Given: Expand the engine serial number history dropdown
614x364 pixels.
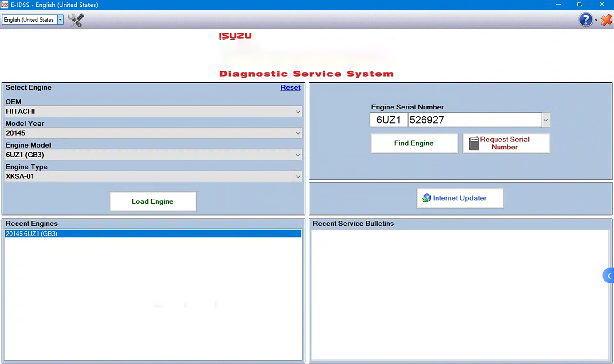Looking at the screenshot, I should tap(546, 120).
